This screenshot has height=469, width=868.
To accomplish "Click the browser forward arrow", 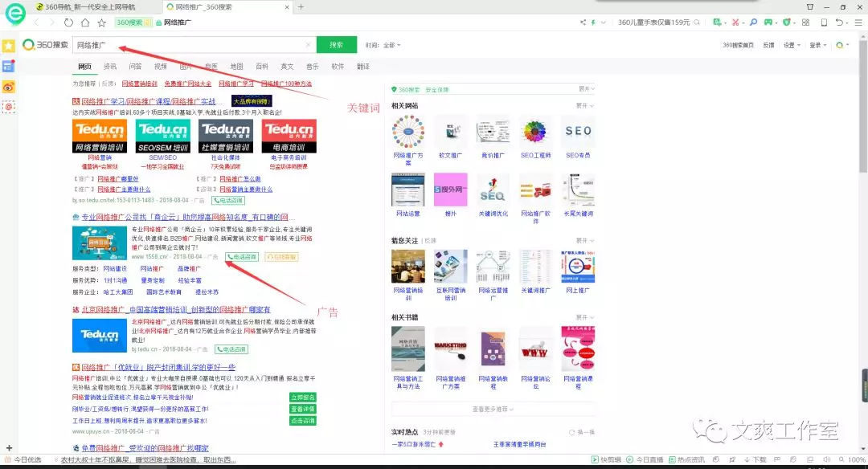I will [x=52, y=22].
